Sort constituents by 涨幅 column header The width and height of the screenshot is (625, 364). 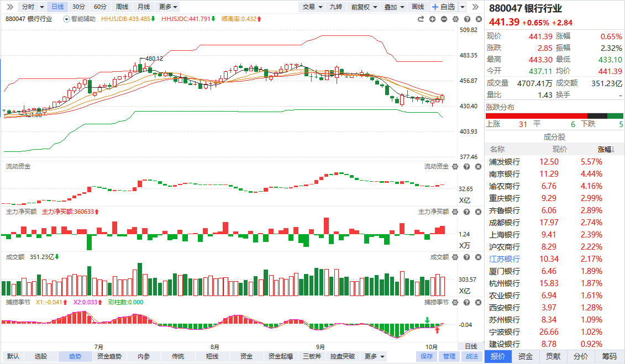click(x=606, y=149)
